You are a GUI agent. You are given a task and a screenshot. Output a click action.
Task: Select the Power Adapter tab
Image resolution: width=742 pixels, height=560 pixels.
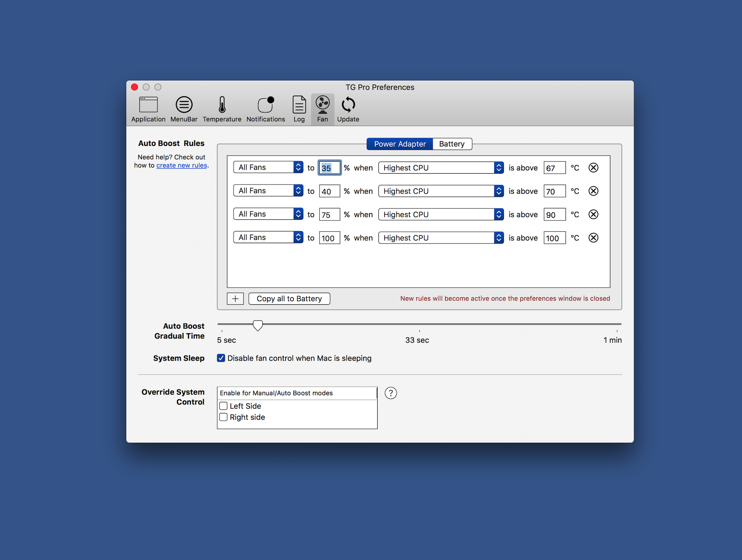pos(400,144)
